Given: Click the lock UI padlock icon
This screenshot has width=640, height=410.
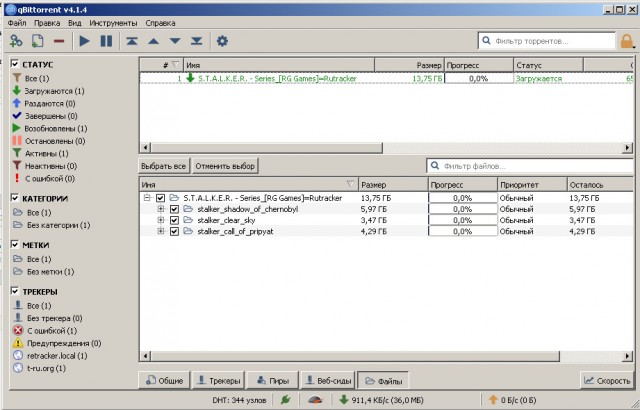Looking at the screenshot, I should [x=627, y=41].
